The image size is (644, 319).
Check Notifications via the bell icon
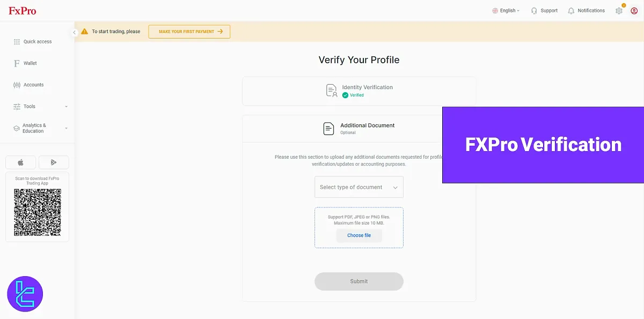(x=570, y=10)
